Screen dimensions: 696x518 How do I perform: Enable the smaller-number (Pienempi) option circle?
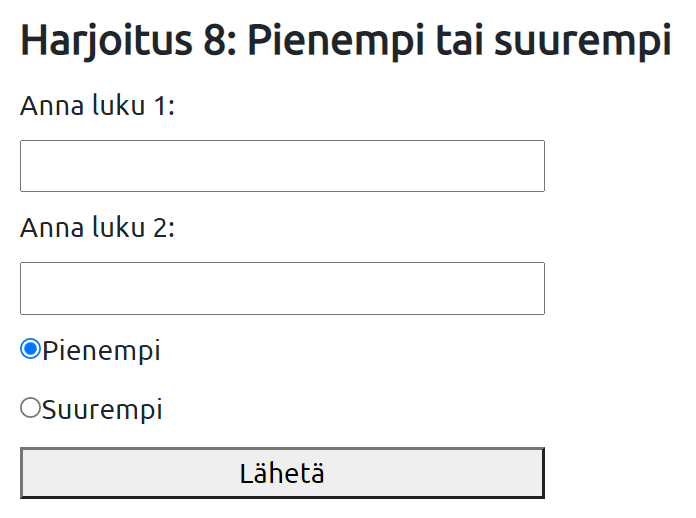tap(30, 349)
